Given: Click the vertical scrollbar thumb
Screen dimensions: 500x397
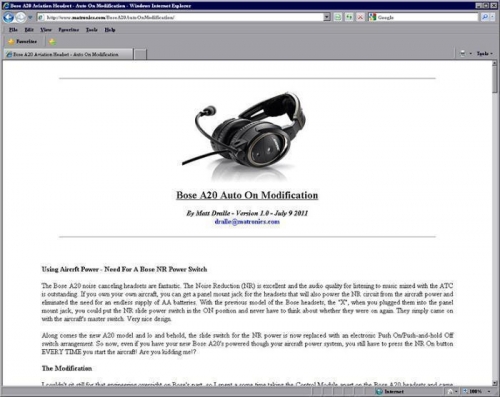Looking at the screenshot, I should coord(495,80).
